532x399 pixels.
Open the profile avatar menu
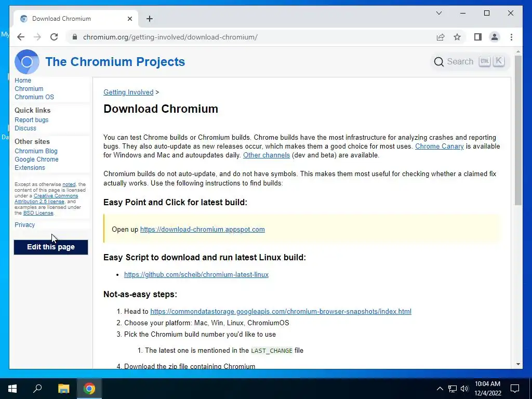click(x=495, y=37)
